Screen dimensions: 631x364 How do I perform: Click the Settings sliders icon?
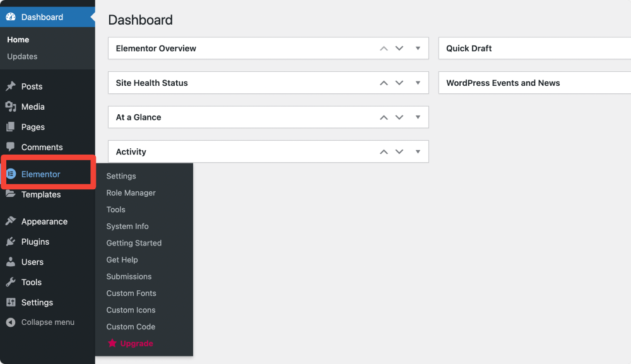click(x=11, y=302)
